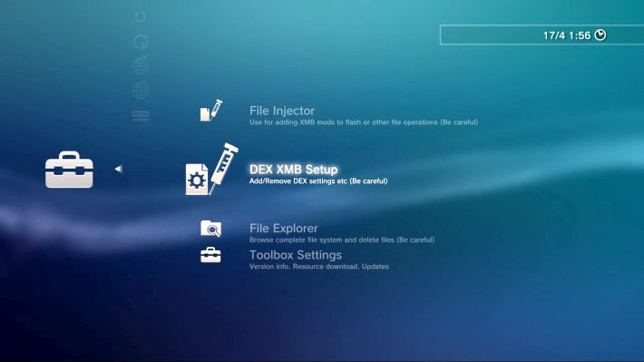Select the large toolbox category icon

coord(69,170)
